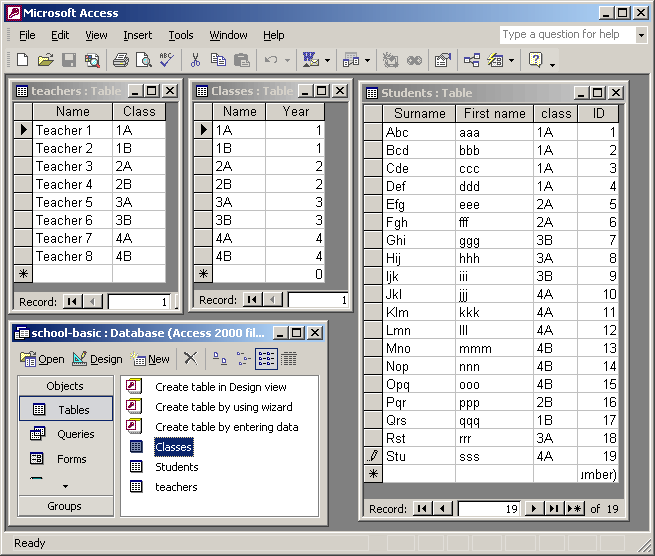This screenshot has width=655, height=556.
Task: Open the Undo dropdown arrow
Action: coord(287,60)
